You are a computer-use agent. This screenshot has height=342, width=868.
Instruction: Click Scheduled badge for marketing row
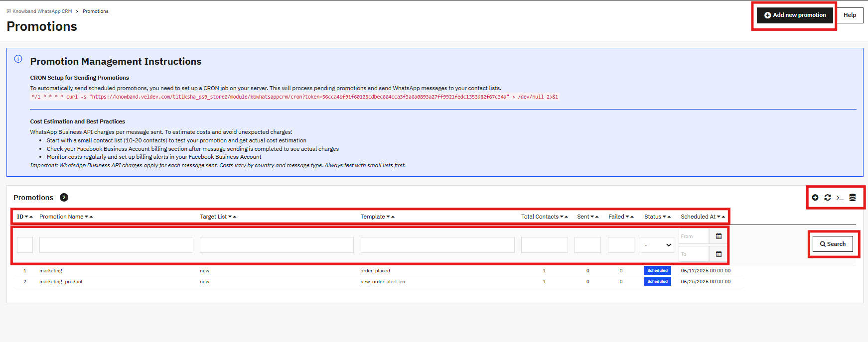point(658,271)
